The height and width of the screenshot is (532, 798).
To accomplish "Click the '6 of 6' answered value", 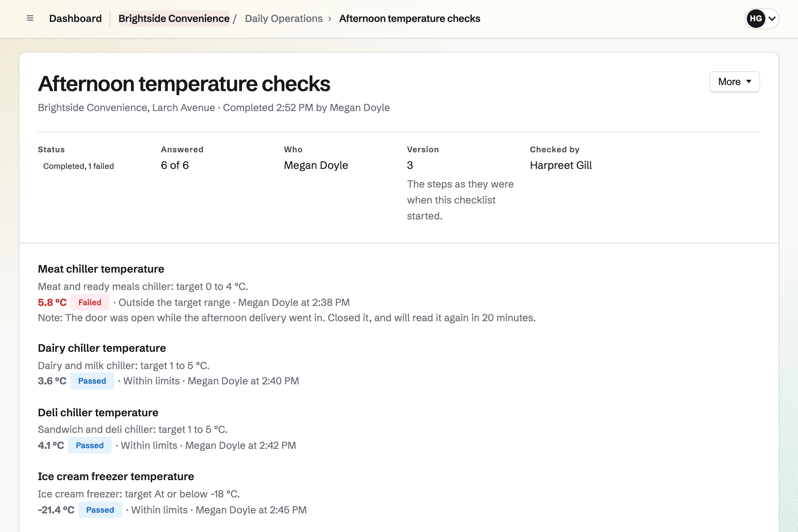I will coord(175,165).
